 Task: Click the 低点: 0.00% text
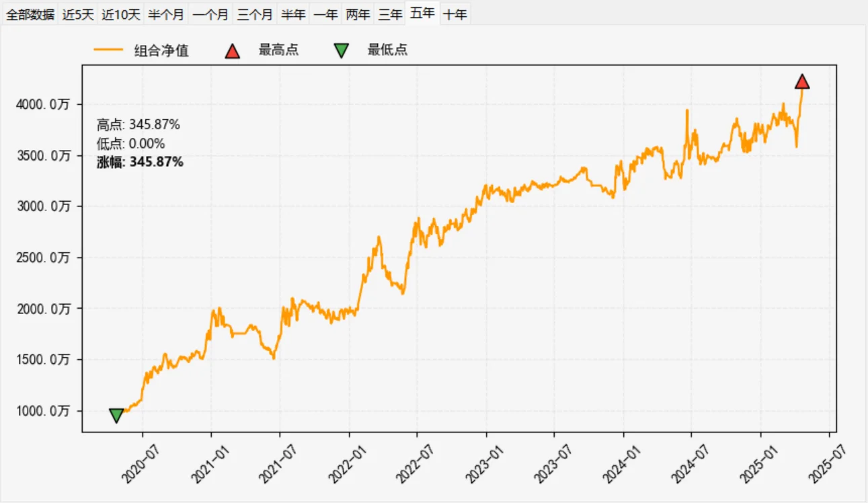click(x=131, y=143)
